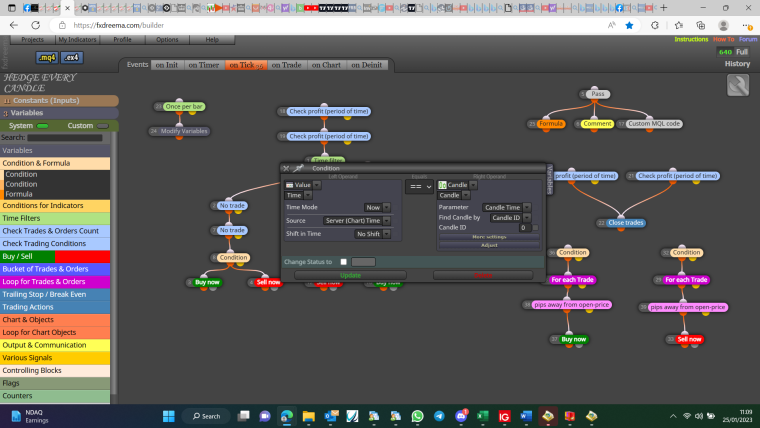
Task: Open browser collections icon
Action: click(x=700, y=25)
